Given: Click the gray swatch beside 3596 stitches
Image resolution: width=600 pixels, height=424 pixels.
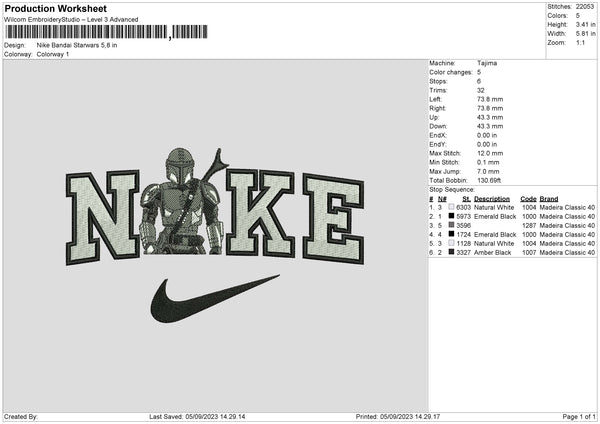Looking at the screenshot, I should 452,225.
